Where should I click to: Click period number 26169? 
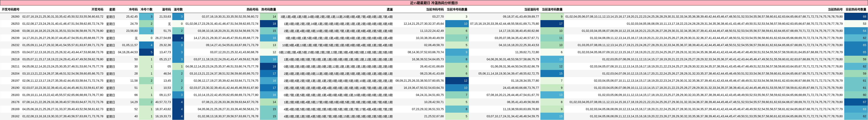point(15,109)
